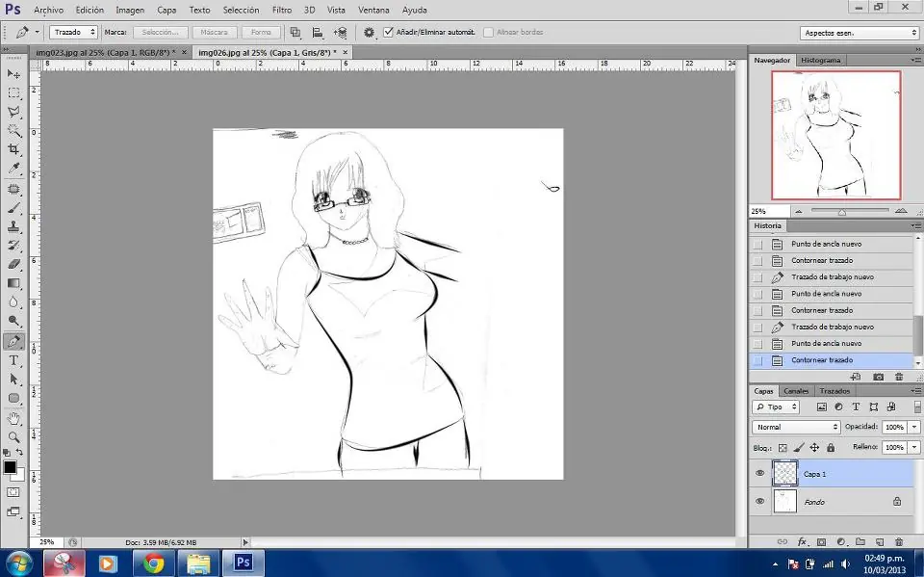
Task: Open the Capa menu
Action: pyautogui.click(x=167, y=10)
